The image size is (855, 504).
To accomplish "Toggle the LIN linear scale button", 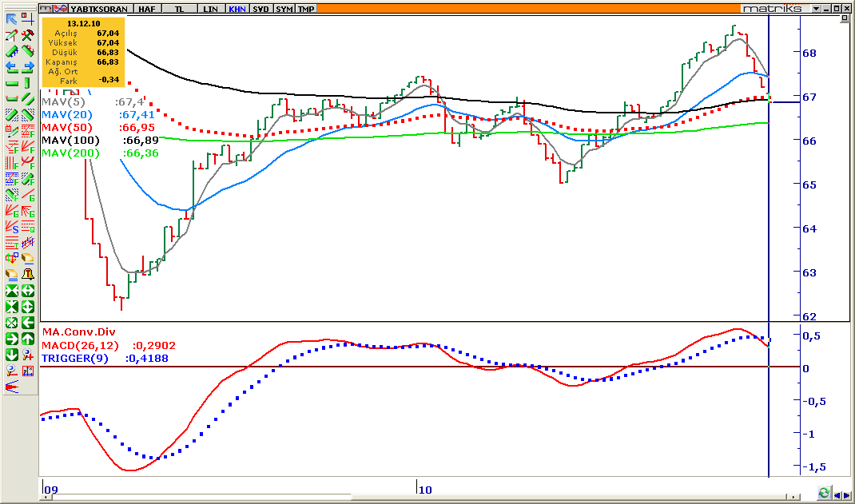I will (x=210, y=9).
